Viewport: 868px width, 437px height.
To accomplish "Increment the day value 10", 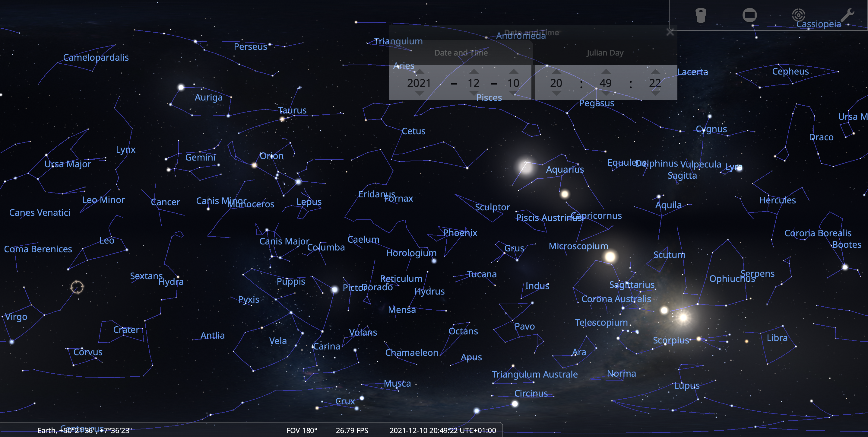I will 513,72.
